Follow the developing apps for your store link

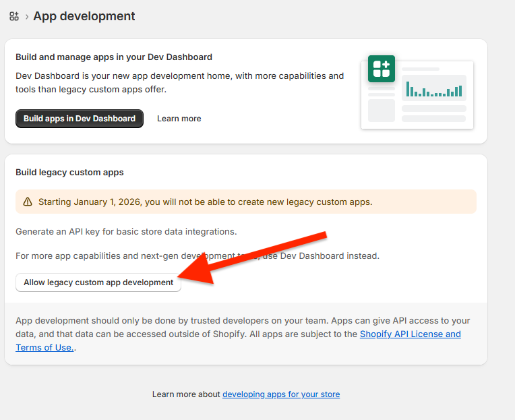(x=281, y=394)
